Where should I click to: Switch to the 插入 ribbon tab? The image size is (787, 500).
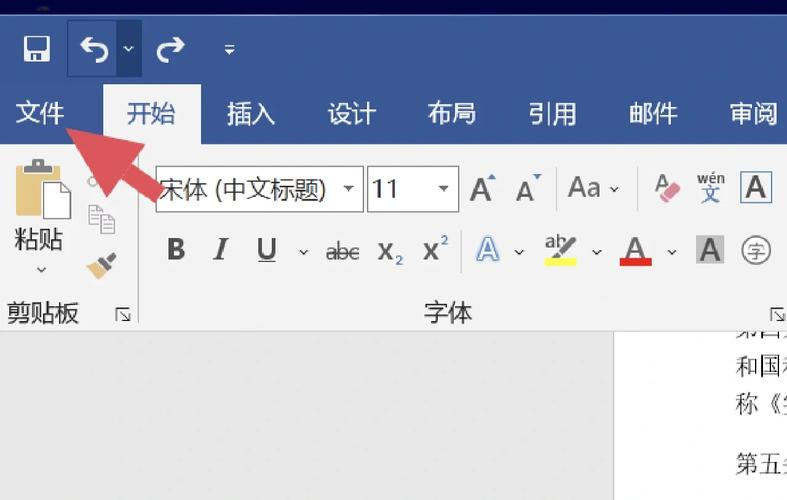click(251, 113)
